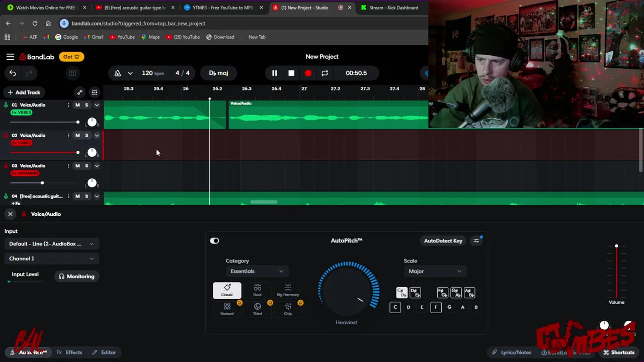Change the Db maj key setting
Viewport: 644px width, 362px height.
point(218,73)
